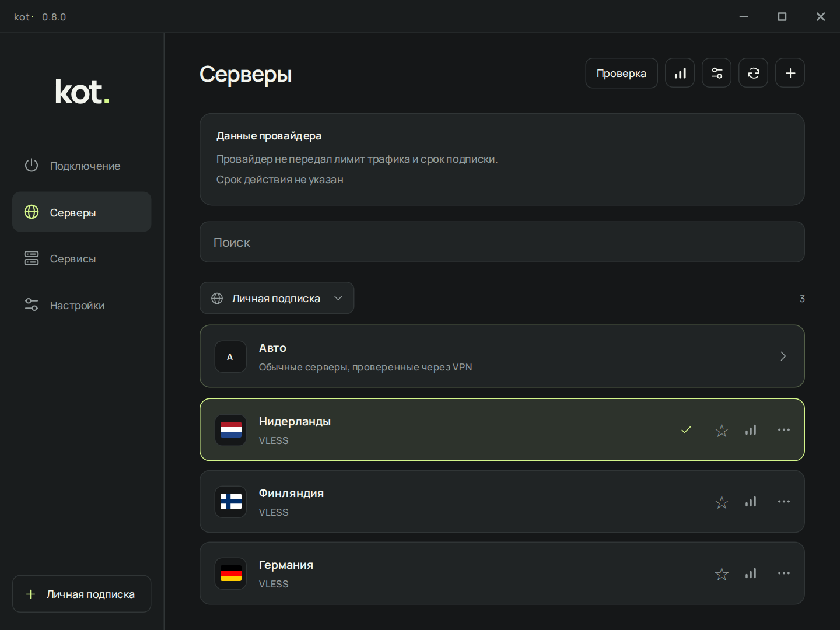Check the ping of Нидерланды with the bars icon
This screenshot has height=630, width=840.
(751, 430)
